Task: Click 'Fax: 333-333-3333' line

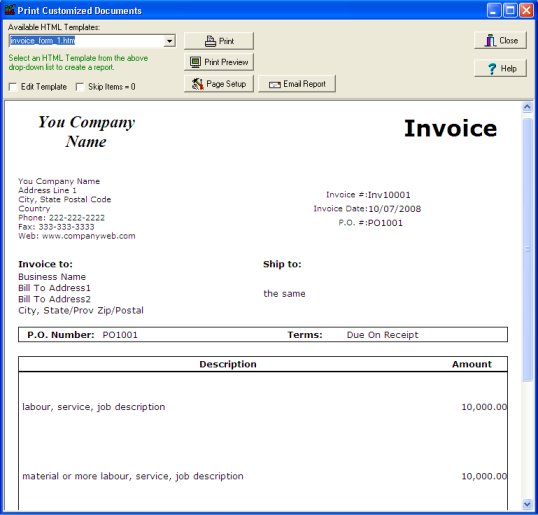Action: (x=56, y=227)
